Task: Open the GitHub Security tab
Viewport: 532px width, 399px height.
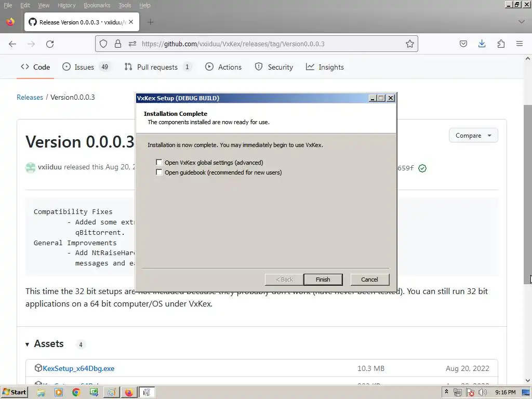Action: (x=274, y=67)
